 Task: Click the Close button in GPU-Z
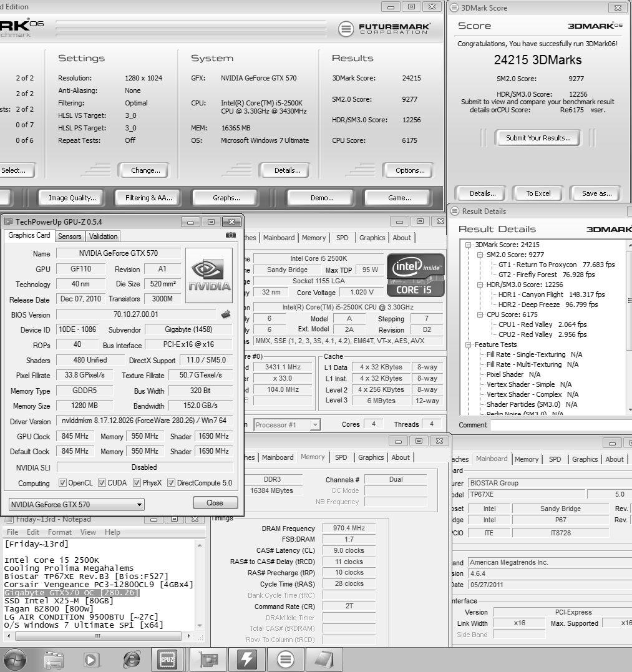click(x=215, y=503)
